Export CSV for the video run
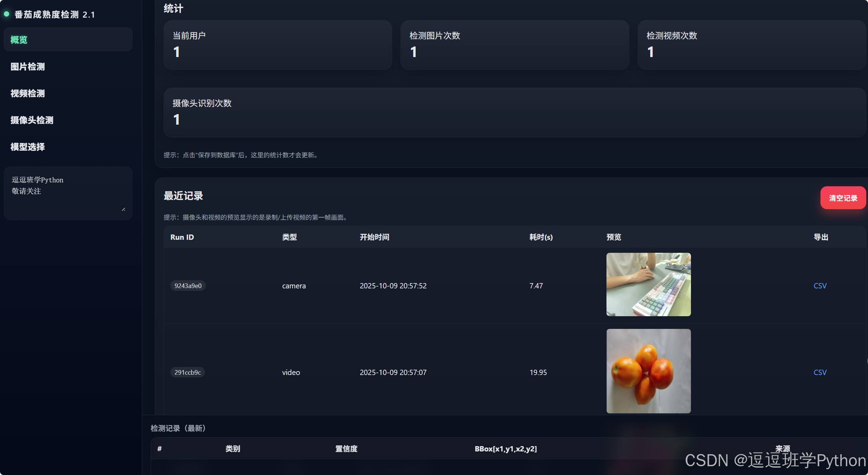The image size is (868, 475). point(820,372)
